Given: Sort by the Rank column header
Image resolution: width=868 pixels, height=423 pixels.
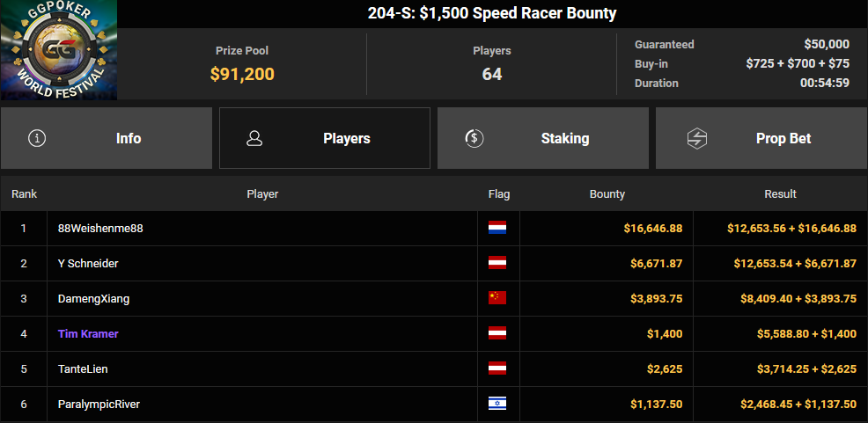Looking at the screenshot, I should [25, 194].
